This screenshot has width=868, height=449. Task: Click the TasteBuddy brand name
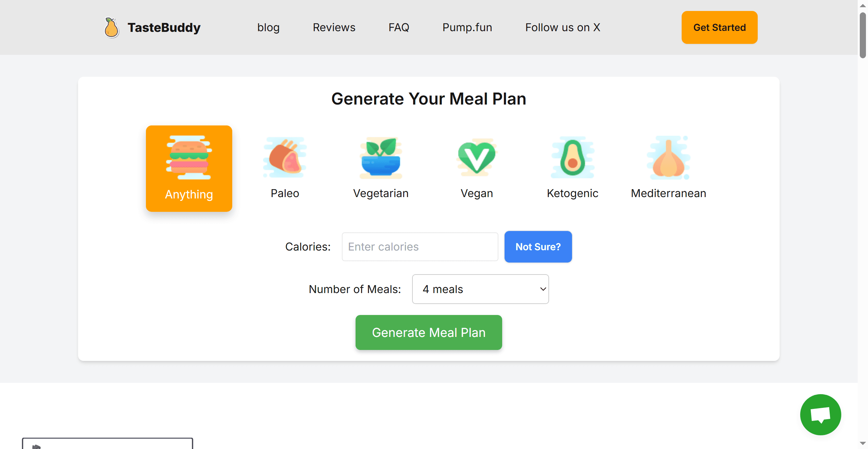click(164, 27)
